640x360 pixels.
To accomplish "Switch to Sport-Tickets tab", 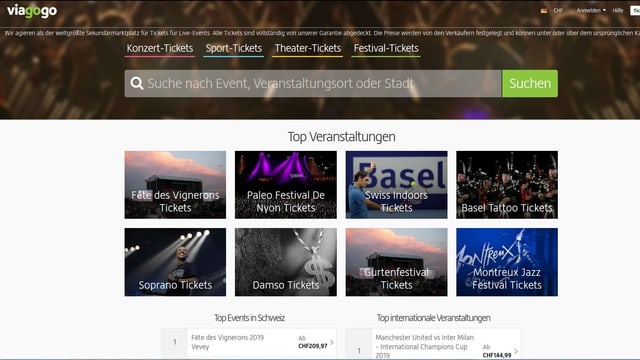I will [233, 49].
